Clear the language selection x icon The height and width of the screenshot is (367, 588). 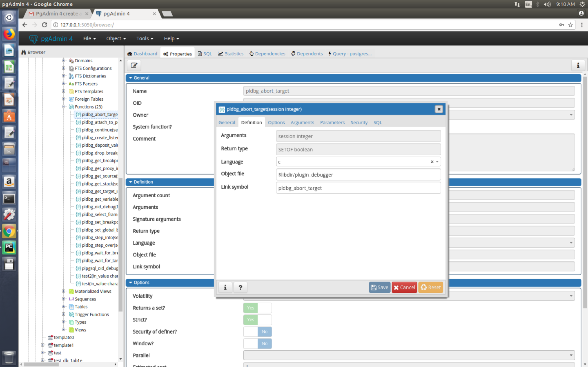coord(432,162)
